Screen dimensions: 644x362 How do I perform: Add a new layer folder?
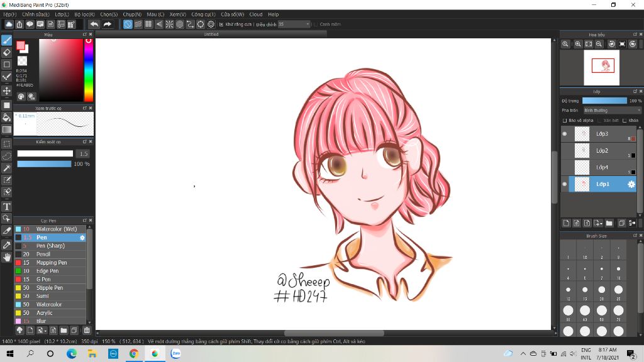point(609,223)
